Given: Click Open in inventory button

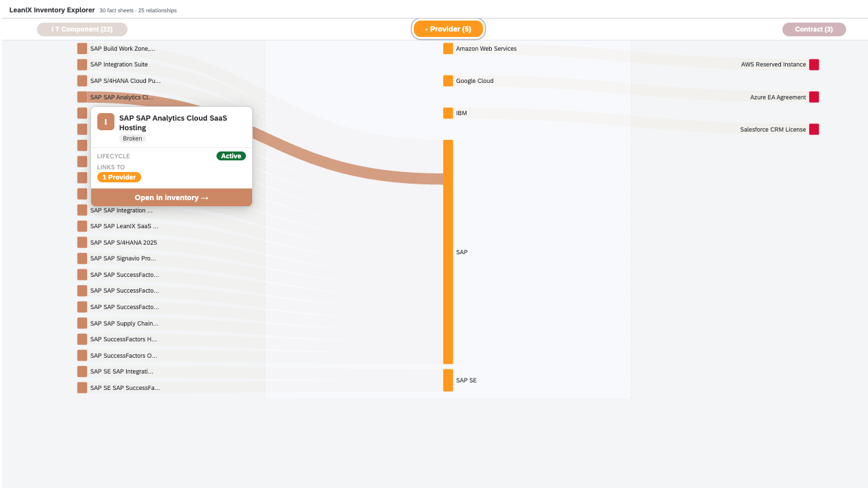Looking at the screenshot, I should [x=171, y=197].
